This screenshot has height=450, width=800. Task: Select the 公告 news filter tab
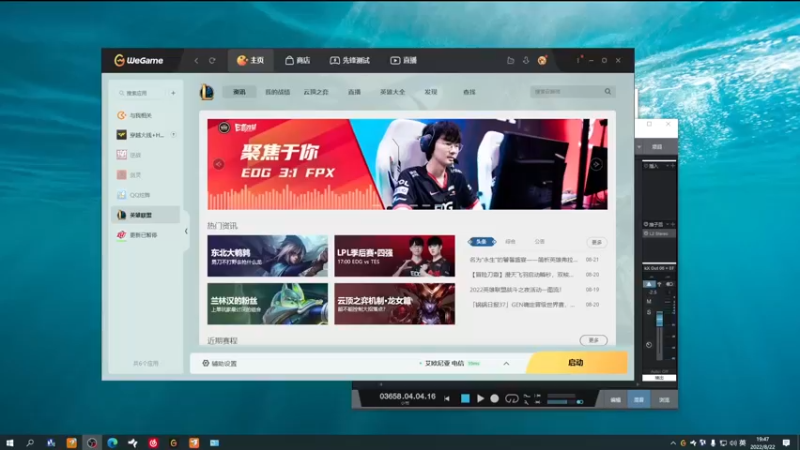click(539, 241)
